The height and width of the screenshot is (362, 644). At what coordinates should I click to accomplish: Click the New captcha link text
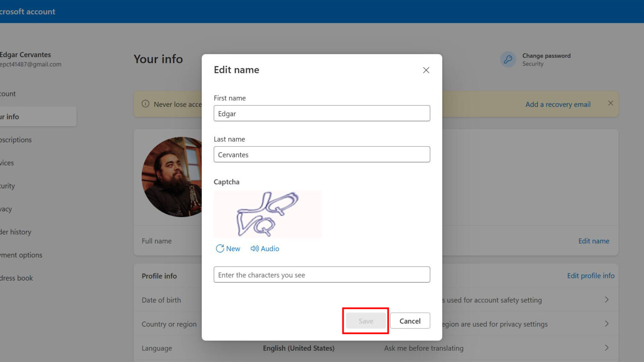tap(233, 248)
